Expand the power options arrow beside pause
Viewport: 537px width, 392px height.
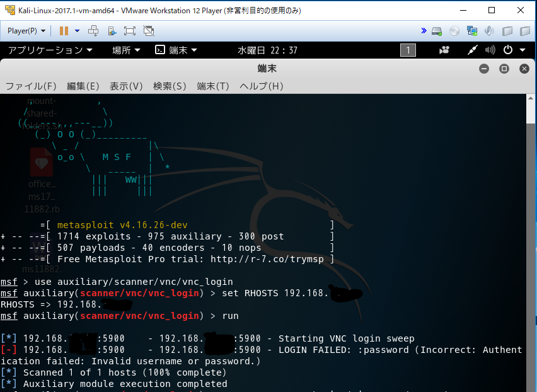click(77, 31)
